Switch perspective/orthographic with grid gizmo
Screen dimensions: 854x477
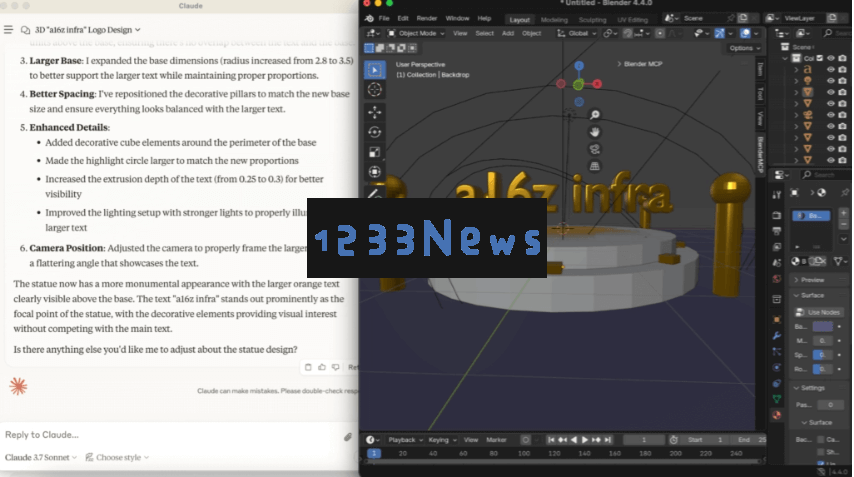tap(595, 166)
